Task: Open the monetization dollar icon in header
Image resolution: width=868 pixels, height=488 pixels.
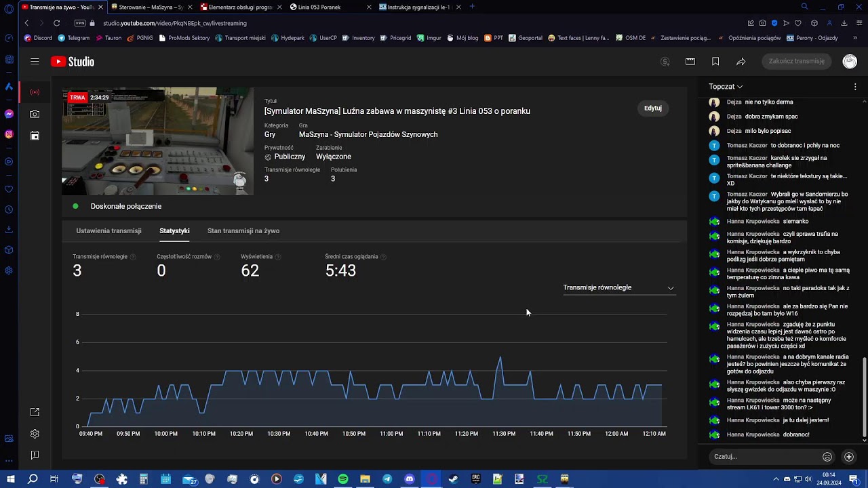Action: 665,62
